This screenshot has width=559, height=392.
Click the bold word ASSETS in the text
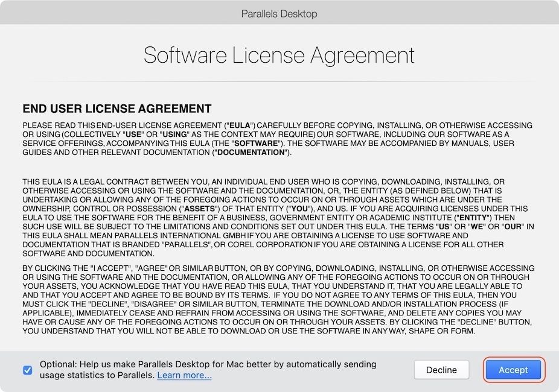(200, 209)
